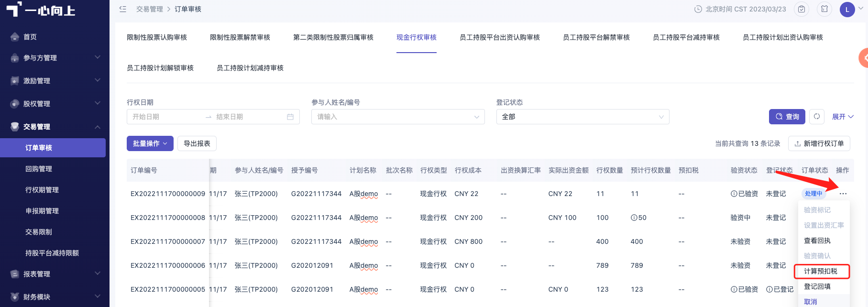Click the 导出报表 button

(x=197, y=143)
